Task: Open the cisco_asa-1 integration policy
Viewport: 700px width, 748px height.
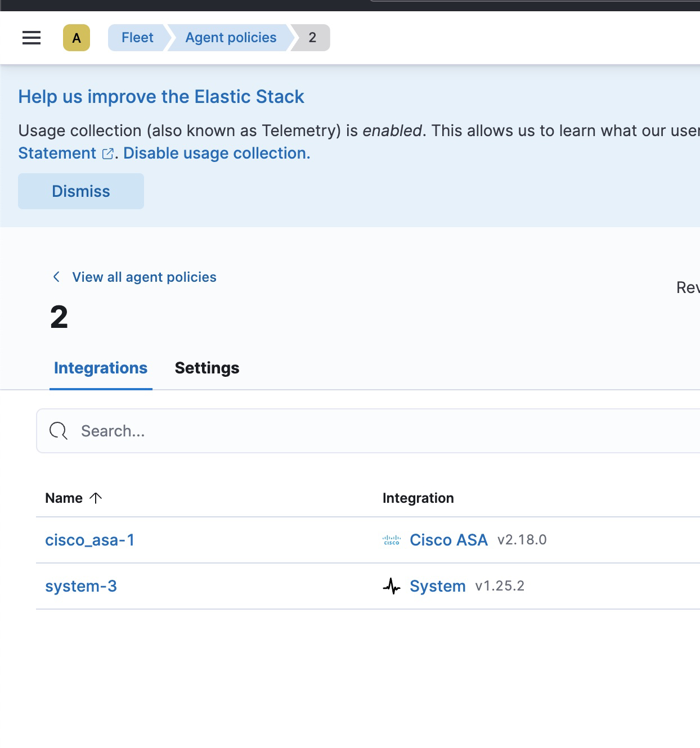Action: click(90, 540)
